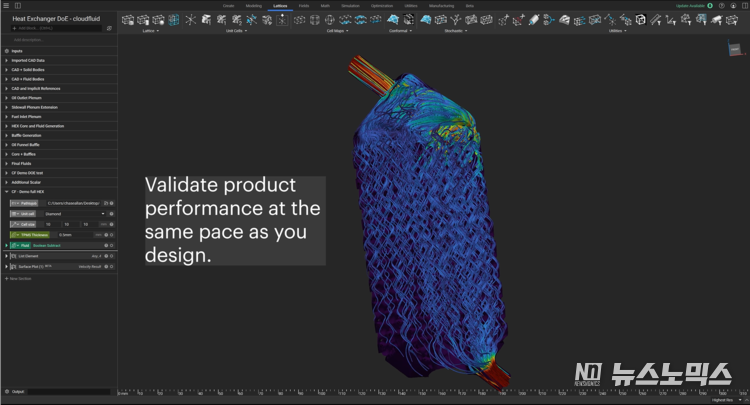Viewport: 750px width, 405px height.
Task: Select the cyan-highlighted lattice cube icon in the Lattice group
Action: [x=174, y=20]
